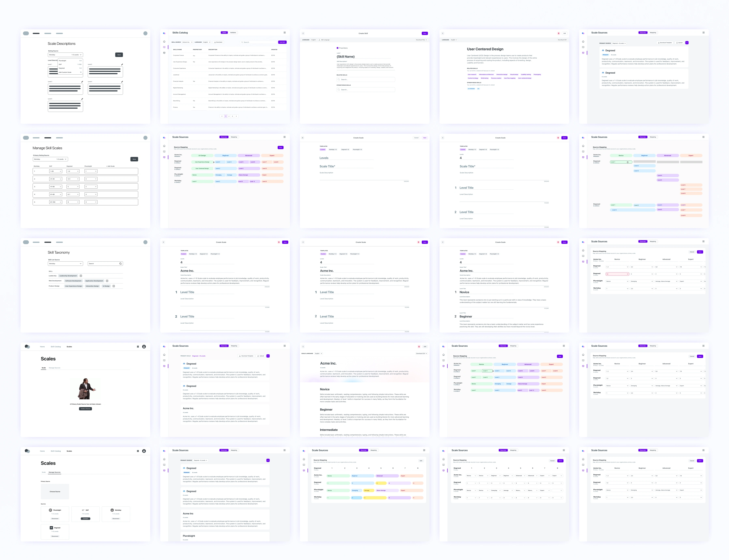729x560 pixels.
Task: Click green UX Design pill in Acme row
Action: click(202, 155)
